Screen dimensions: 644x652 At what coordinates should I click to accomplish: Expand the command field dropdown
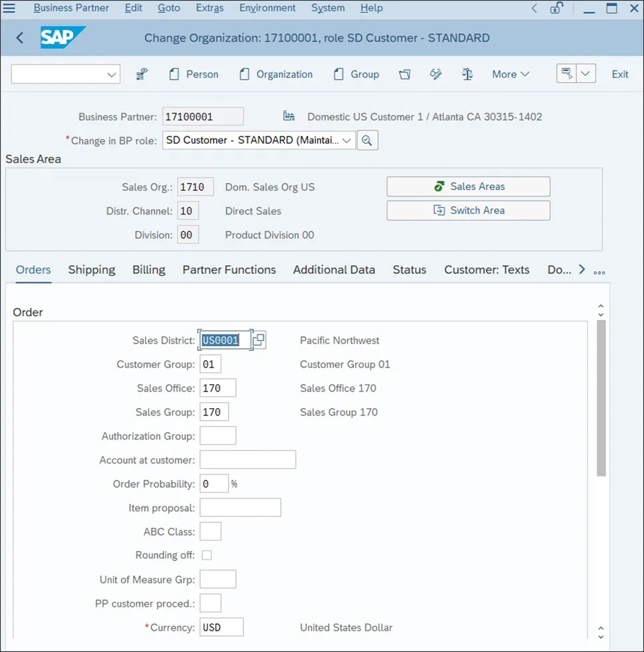111,74
